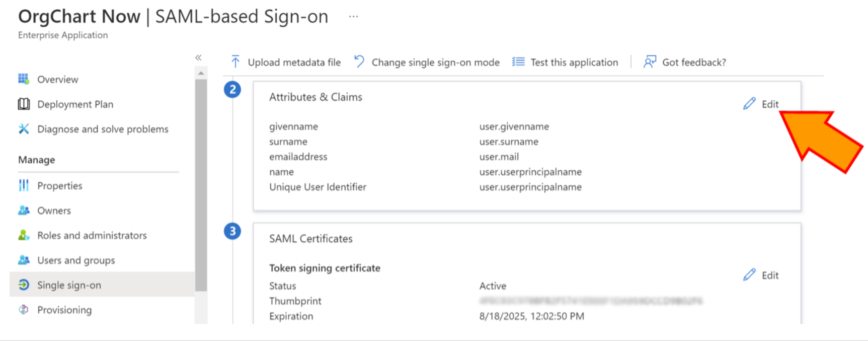Open Users and groups

76,260
